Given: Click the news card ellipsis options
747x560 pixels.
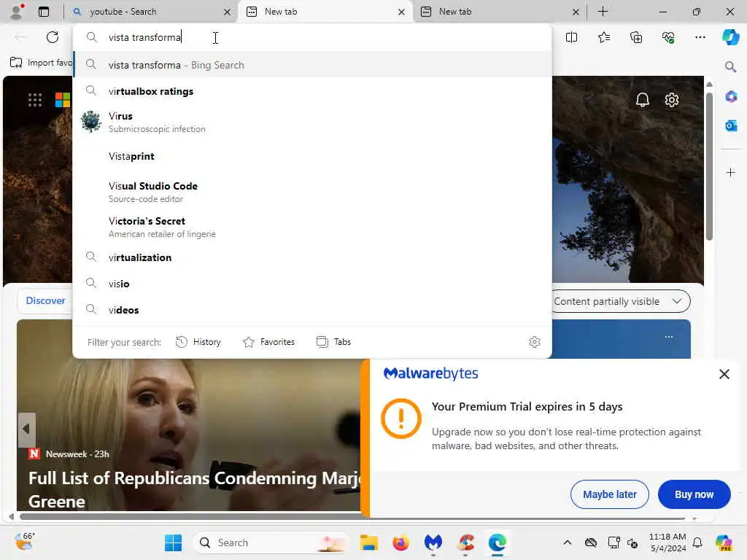Looking at the screenshot, I should [x=669, y=337].
